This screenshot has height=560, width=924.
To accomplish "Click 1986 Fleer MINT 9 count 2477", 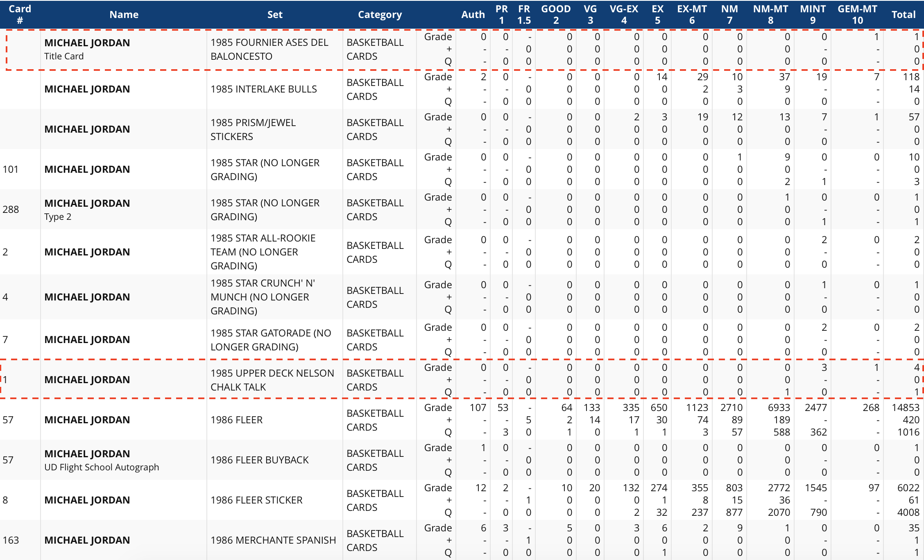I will (816, 408).
